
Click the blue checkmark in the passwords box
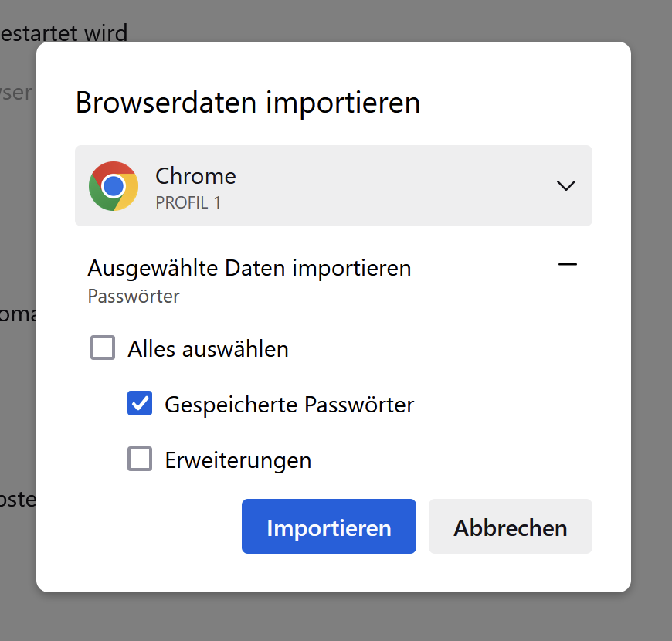[140, 403]
